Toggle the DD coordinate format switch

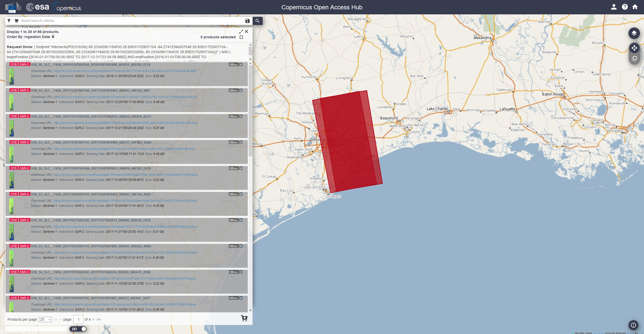tap(78, 329)
